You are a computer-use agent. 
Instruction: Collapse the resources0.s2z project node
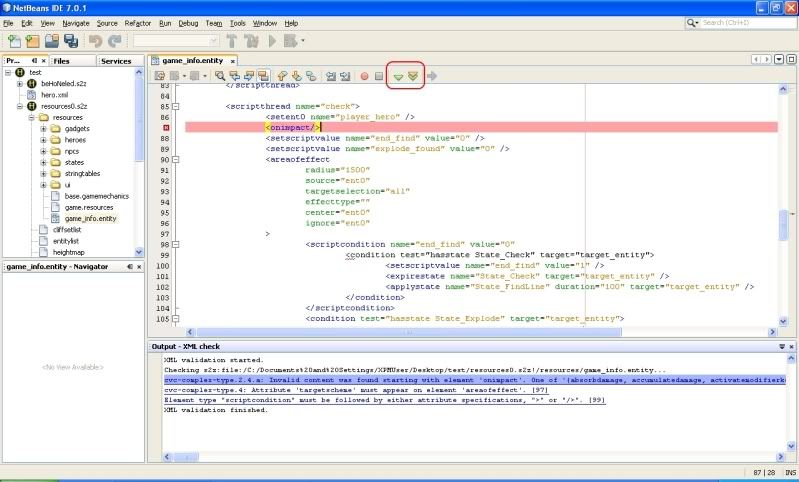click(x=19, y=106)
